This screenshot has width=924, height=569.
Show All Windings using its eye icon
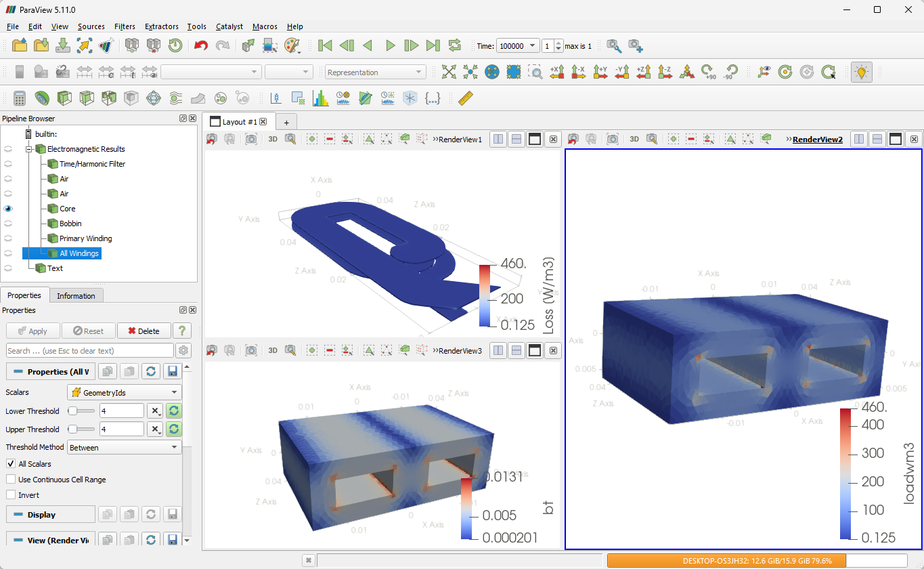tap(9, 253)
